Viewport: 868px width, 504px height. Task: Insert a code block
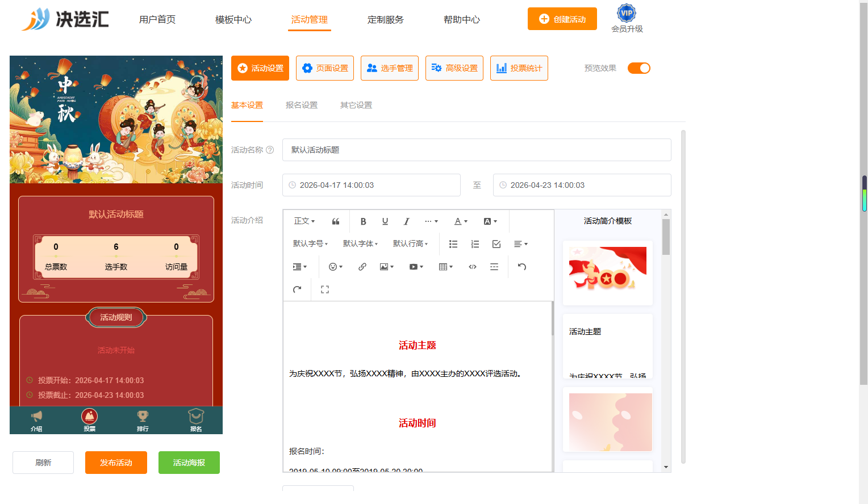(x=473, y=267)
